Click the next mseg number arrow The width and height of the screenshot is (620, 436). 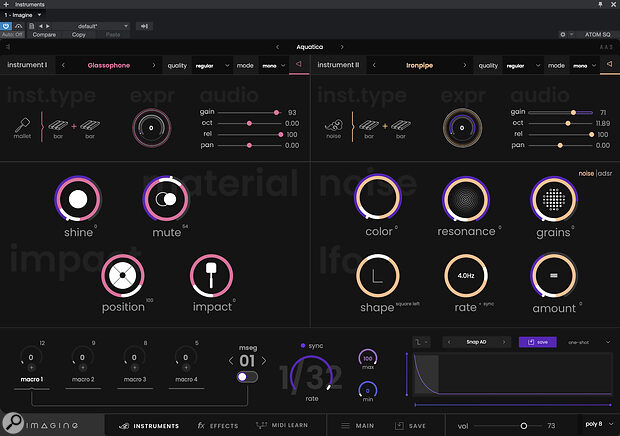tap(264, 361)
